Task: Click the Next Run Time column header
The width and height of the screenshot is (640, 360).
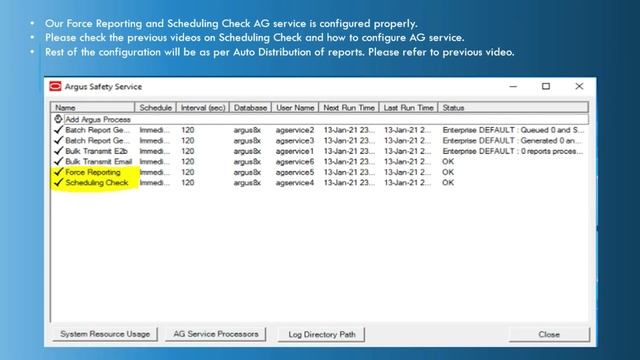Action: tap(349, 108)
